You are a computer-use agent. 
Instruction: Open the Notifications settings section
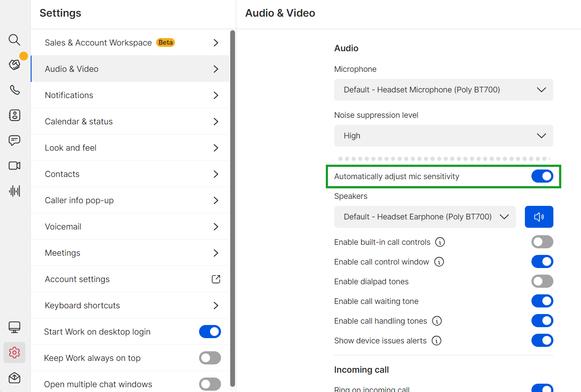point(130,95)
